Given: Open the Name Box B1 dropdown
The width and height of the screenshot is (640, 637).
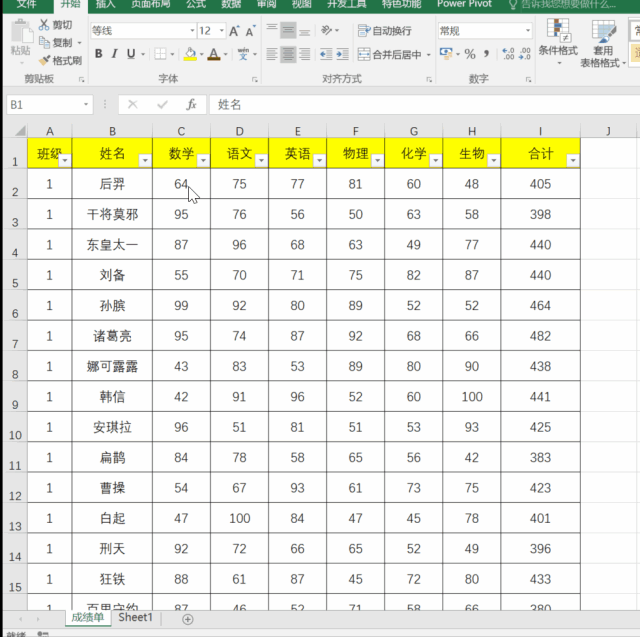Looking at the screenshot, I should point(86,105).
